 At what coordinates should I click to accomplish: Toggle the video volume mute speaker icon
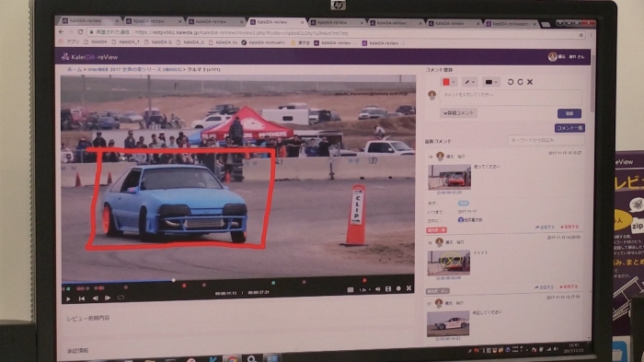(378, 289)
